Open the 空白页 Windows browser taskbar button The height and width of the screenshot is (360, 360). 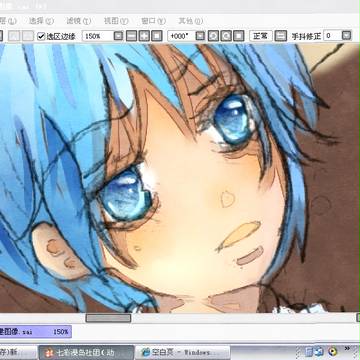tap(183, 352)
